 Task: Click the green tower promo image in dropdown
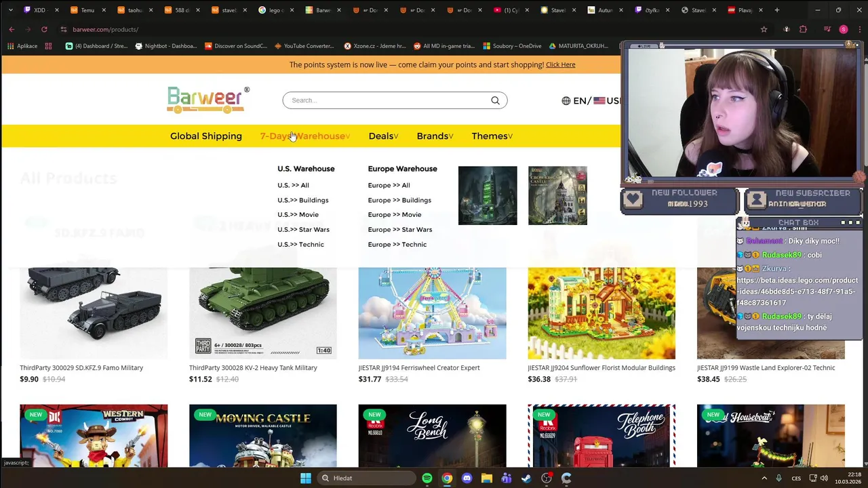(488, 195)
